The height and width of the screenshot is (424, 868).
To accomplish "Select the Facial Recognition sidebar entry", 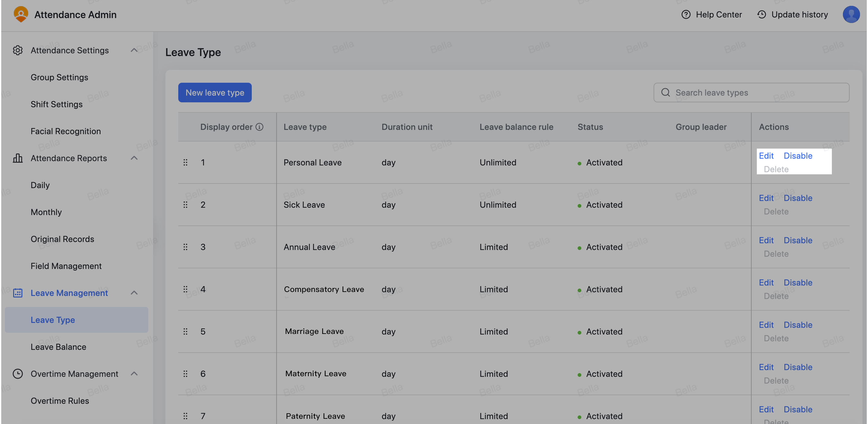I will click(x=66, y=131).
